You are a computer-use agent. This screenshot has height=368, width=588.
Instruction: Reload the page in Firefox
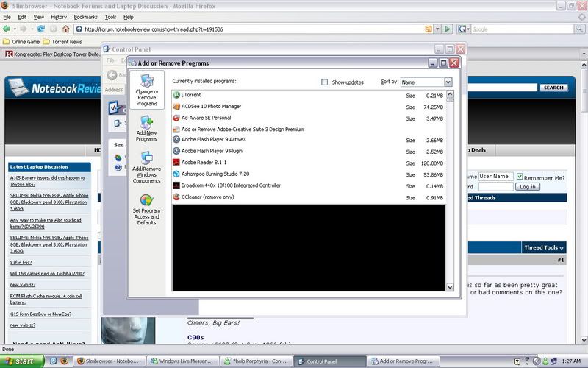41,29
